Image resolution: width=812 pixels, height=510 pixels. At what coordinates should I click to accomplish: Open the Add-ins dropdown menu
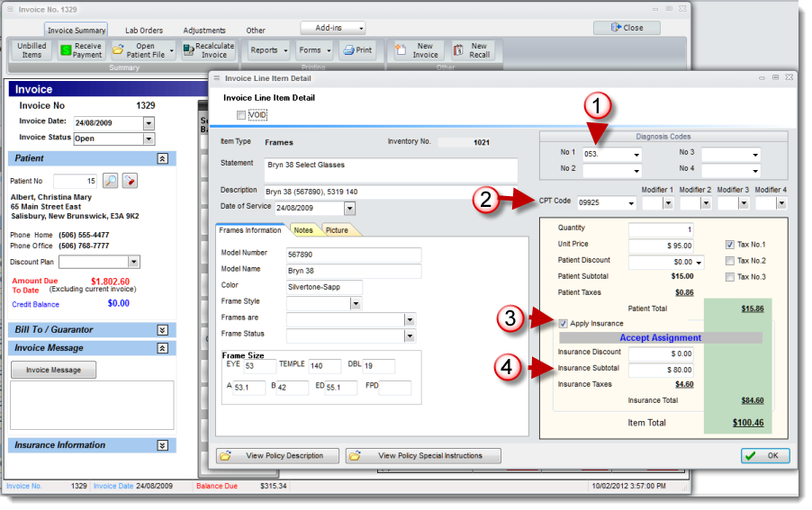(x=333, y=28)
